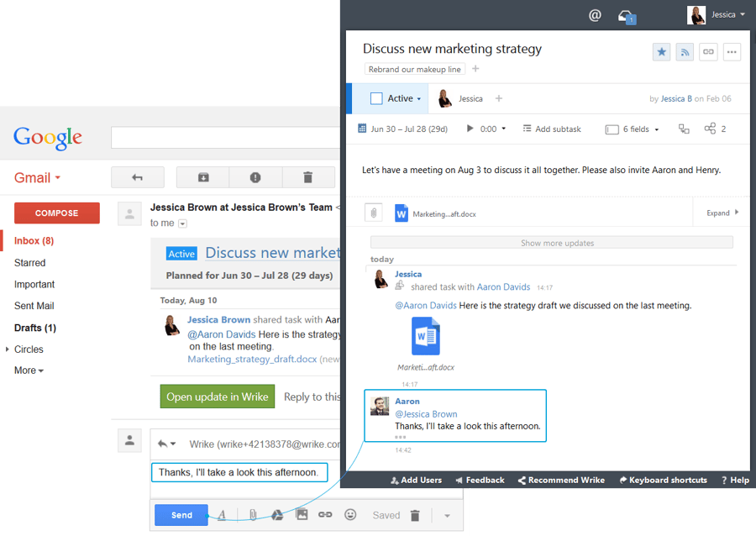Expand the attachments panel
This screenshot has width=756, height=536.
pos(722,213)
